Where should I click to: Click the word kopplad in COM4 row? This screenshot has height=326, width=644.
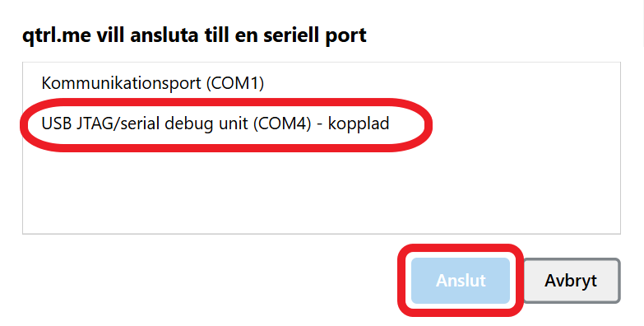pyautogui.click(x=358, y=123)
